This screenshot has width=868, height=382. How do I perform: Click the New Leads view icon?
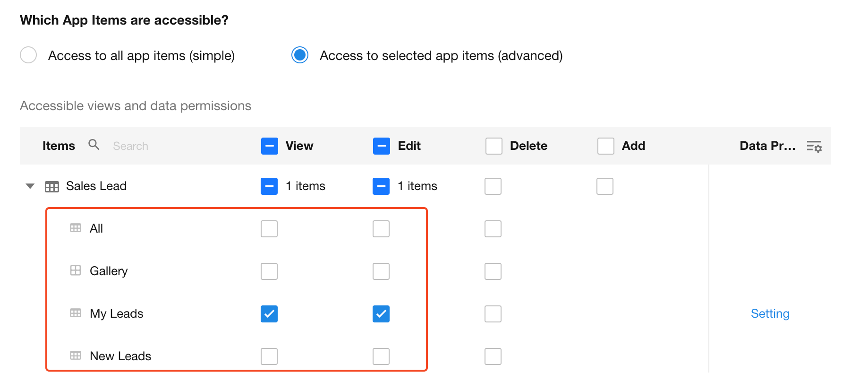[76, 356]
